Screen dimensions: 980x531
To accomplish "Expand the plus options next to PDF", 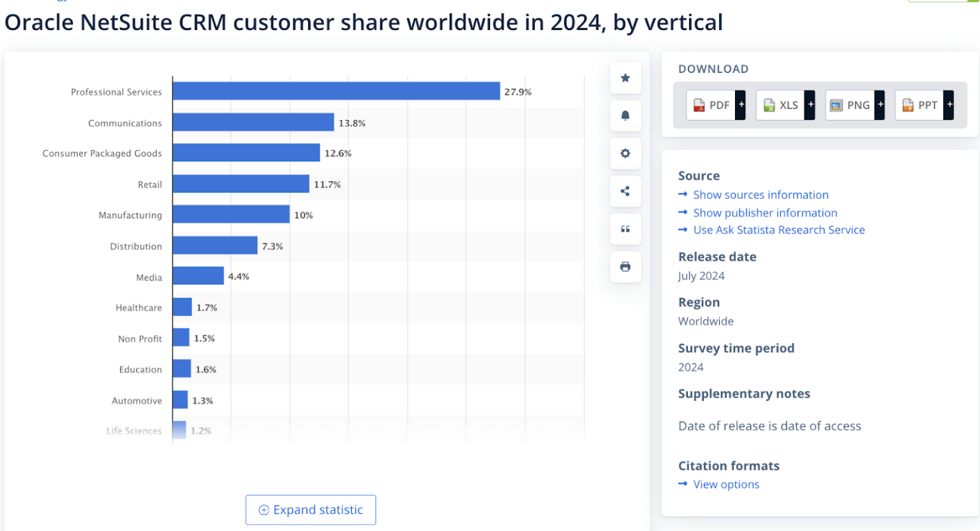I will [x=741, y=105].
